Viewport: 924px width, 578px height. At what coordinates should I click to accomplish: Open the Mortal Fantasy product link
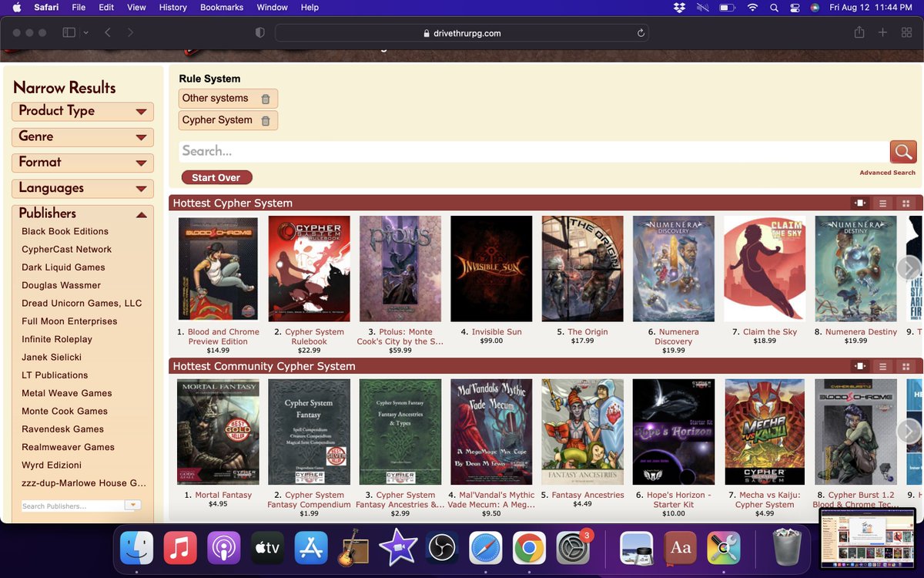pos(223,496)
